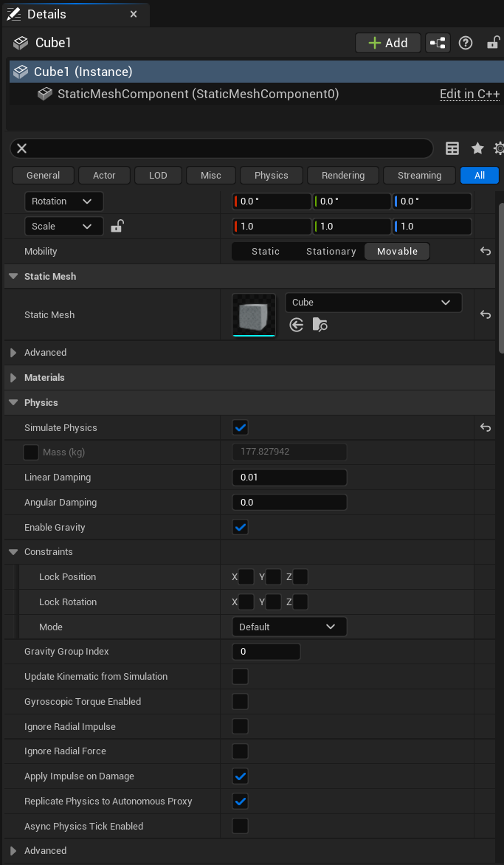
Task: Use selected asset from Content Browser arrow
Action: click(297, 325)
